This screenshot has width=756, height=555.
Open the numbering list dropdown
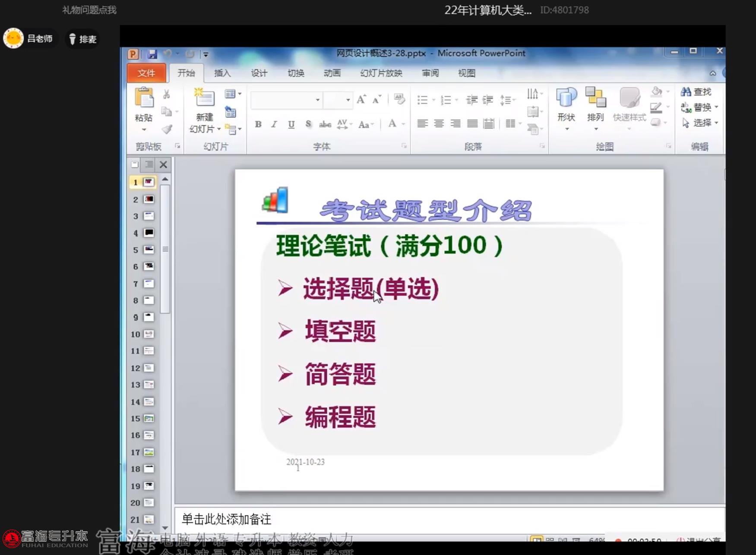click(456, 100)
